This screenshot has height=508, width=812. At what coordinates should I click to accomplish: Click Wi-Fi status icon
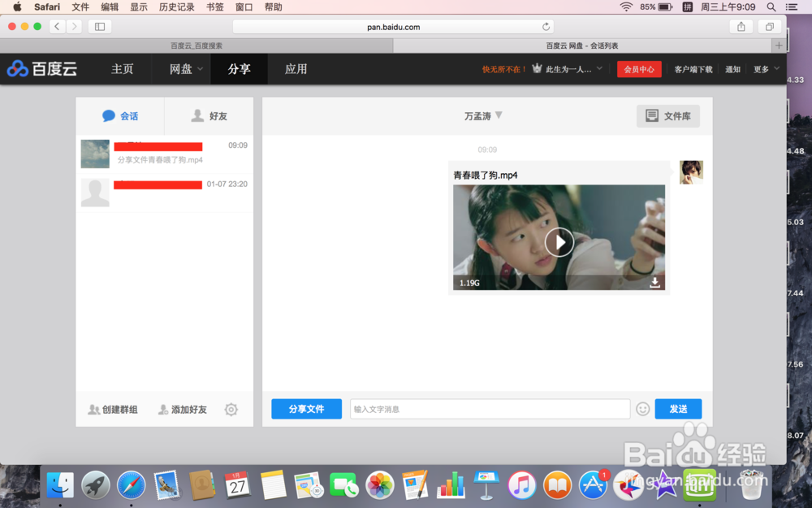[x=626, y=7]
